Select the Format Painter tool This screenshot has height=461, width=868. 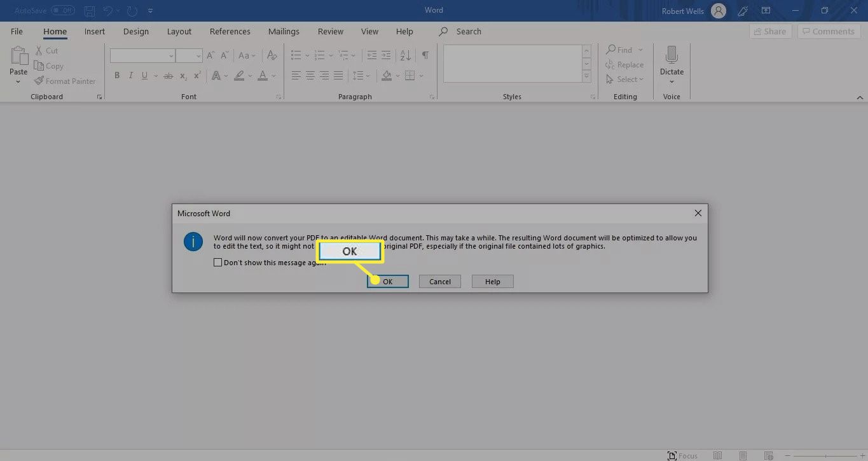(x=65, y=81)
